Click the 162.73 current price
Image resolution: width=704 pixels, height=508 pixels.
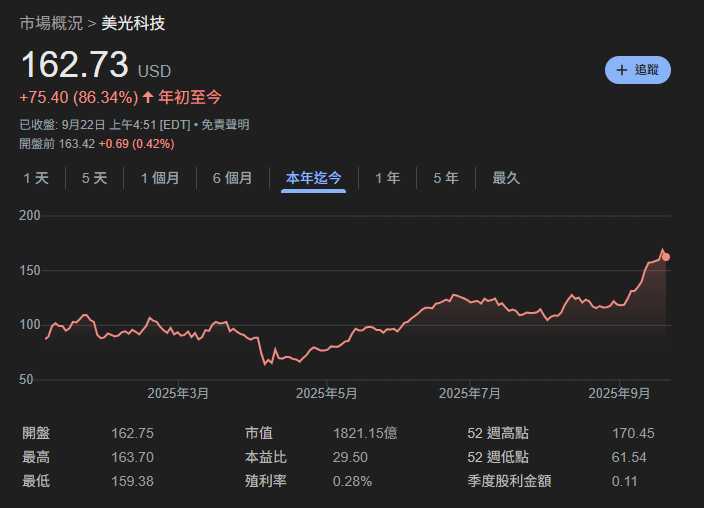click(x=75, y=64)
